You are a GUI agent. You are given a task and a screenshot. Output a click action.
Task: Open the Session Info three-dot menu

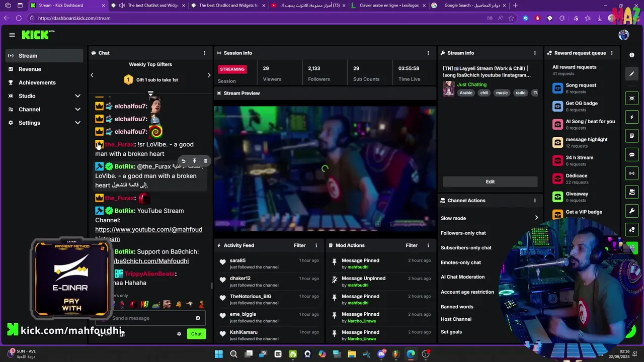[428, 53]
